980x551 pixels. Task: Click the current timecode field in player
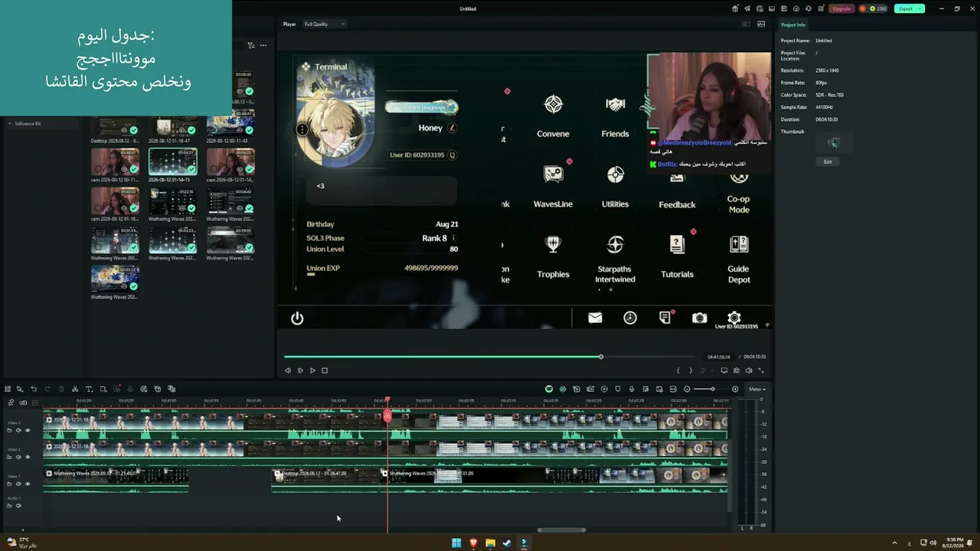(x=719, y=357)
